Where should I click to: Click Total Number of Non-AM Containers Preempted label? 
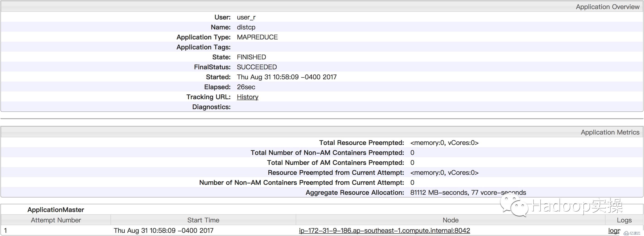coord(327,153)
